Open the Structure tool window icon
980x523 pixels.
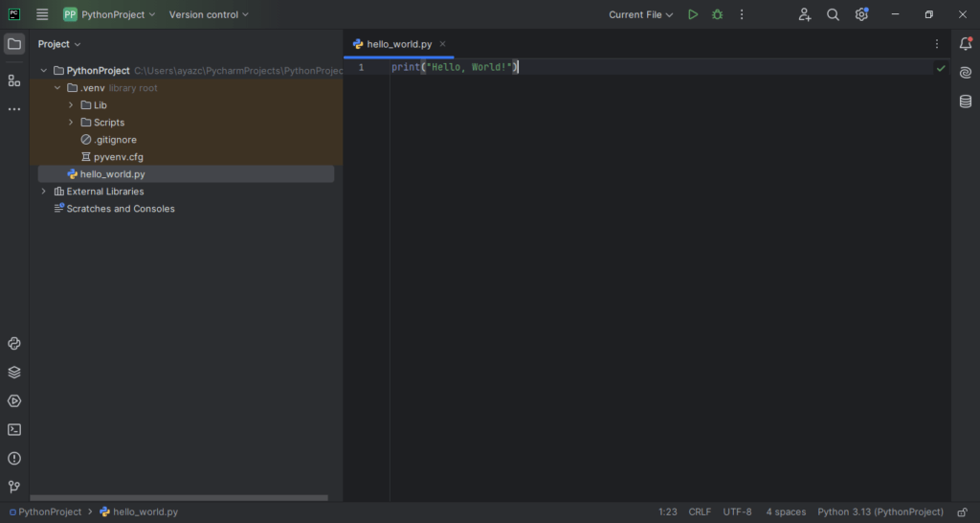point(14,80)
